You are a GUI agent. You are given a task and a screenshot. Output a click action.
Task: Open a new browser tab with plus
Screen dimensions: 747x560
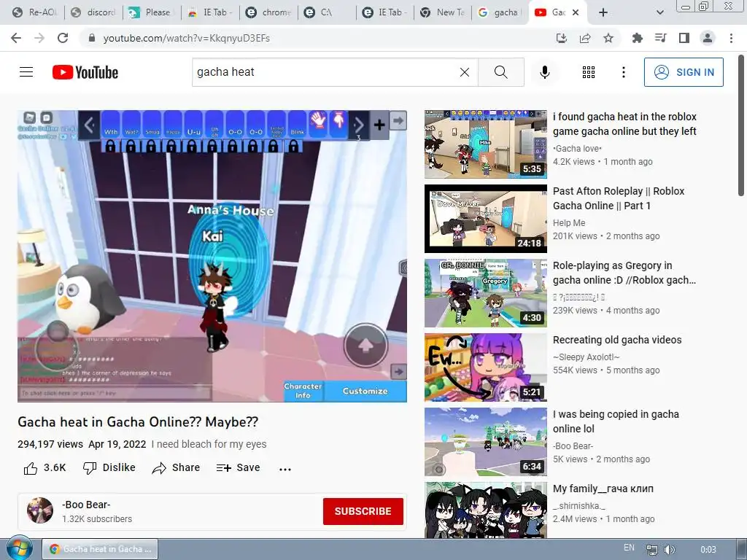603,12
